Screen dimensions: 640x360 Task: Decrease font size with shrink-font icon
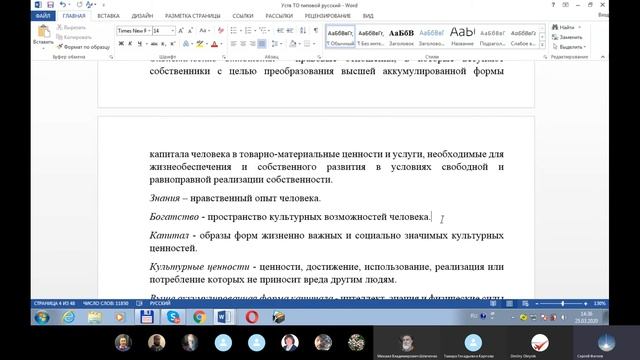pos(190,31)
